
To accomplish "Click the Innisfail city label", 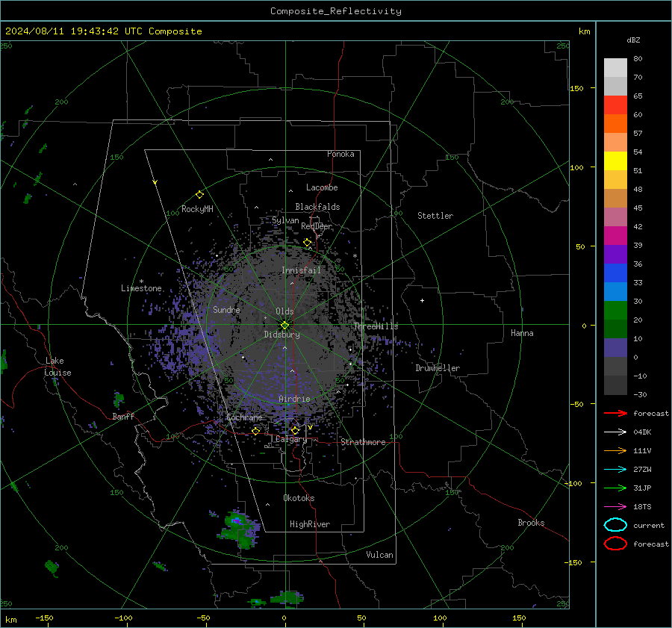I will tap(301, 270).
